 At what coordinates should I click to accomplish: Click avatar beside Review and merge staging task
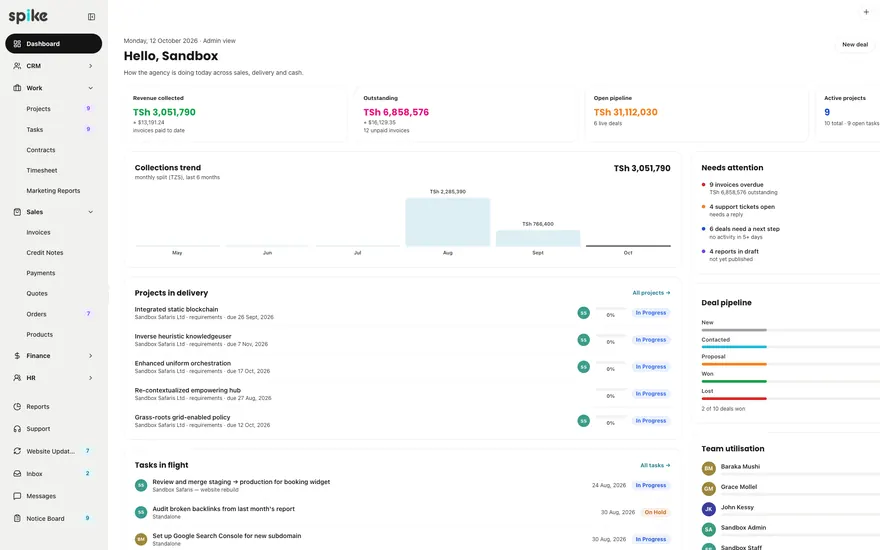click(x=141, y=485)
